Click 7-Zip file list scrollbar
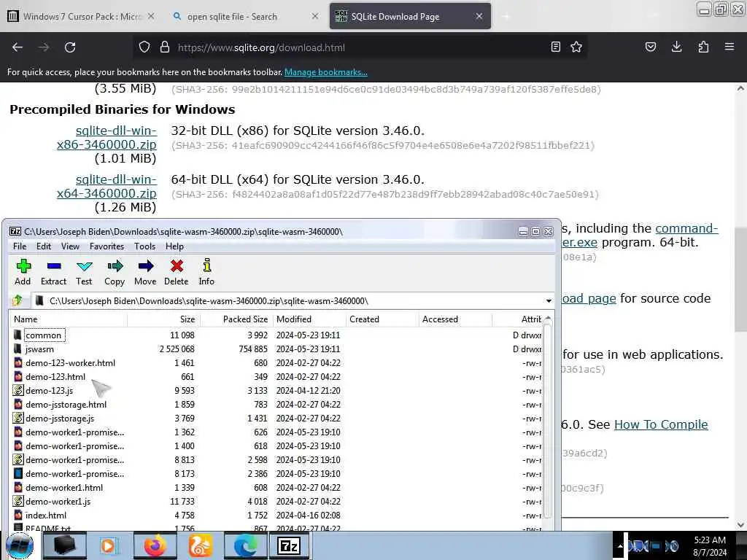This screenshot has height=560, width=747. point(547,419)
